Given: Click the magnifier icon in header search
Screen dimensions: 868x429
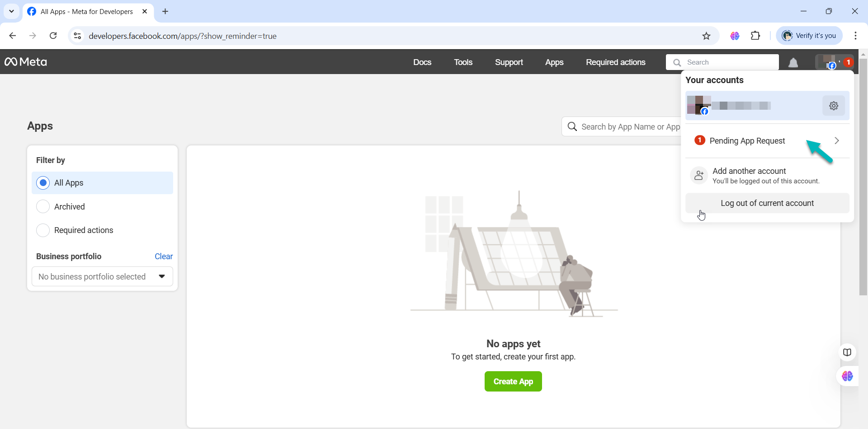Looking at the screenshot, I should 677,62.
